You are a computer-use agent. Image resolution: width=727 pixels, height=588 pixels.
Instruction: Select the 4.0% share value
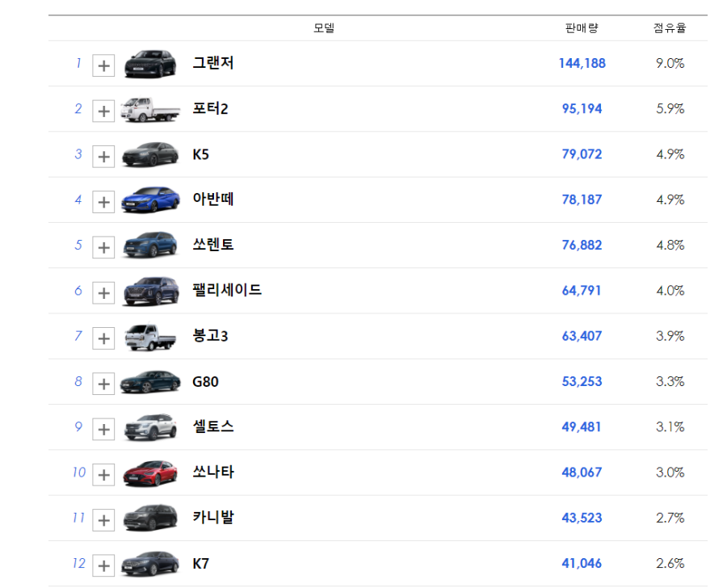(x=670, y=290)
